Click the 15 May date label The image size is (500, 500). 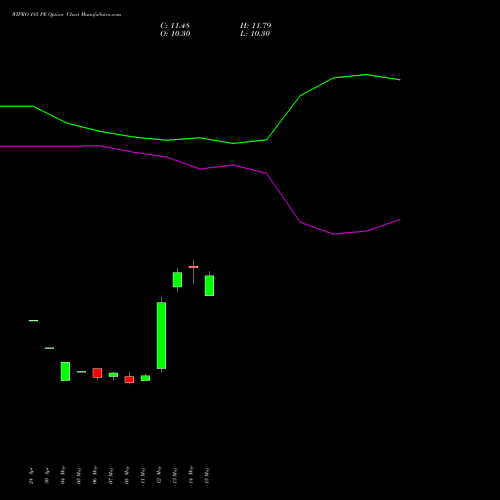(207, 475)
